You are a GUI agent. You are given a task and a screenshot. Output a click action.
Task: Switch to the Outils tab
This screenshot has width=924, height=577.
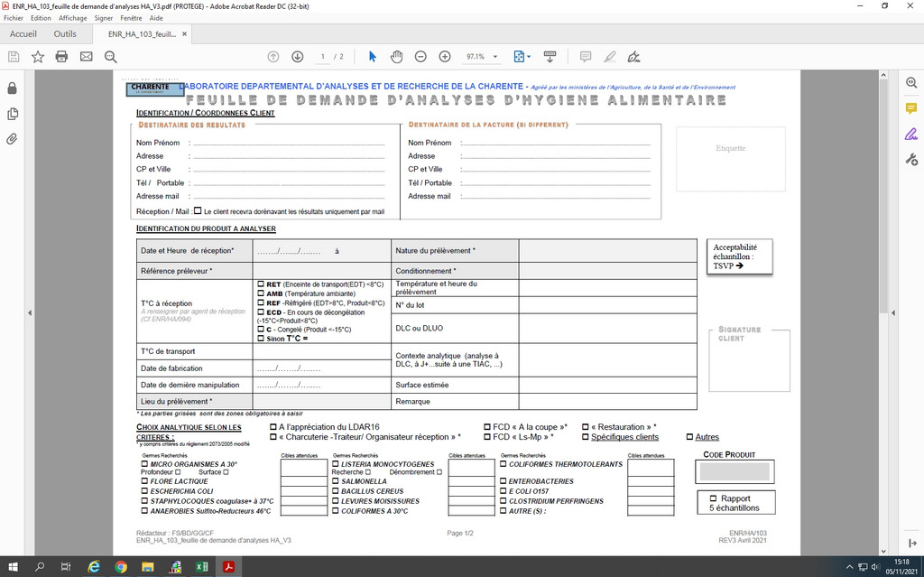coord(65,34)
